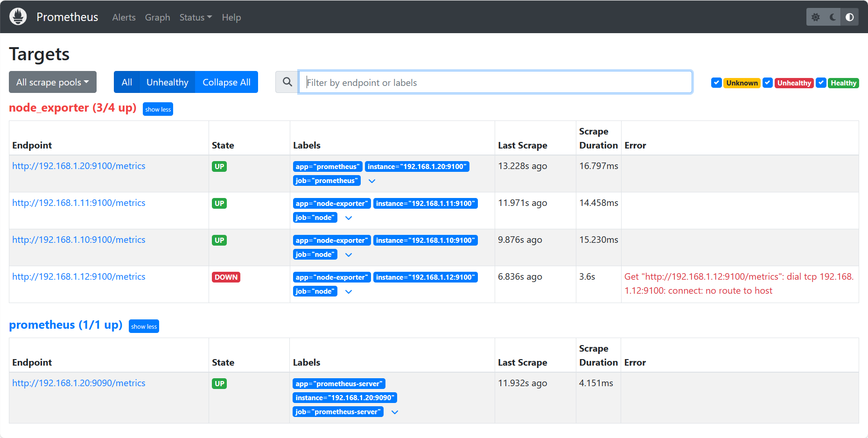Click the Prometheus brand title
The height and width of the screenshot is (438, 868).
point(67,17)
